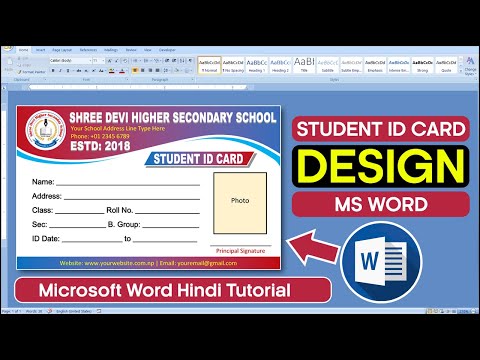The image size is (480, 360).
Task: Apply the Subtitle style
Action: pos(328,65)
